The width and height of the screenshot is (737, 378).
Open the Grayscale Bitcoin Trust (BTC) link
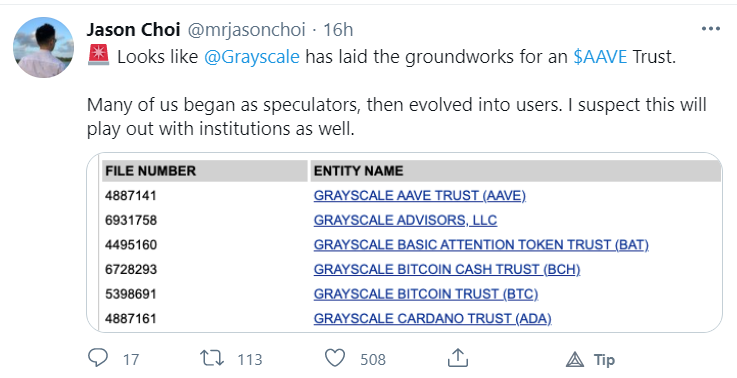(426, 294)
